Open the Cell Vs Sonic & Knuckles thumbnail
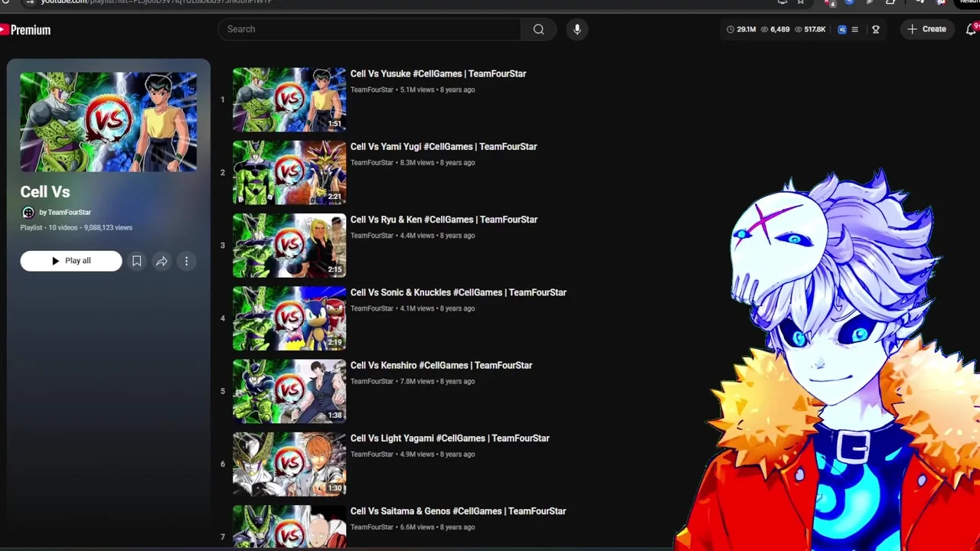This screenshot has height=551, width=980. coord(289,318)
